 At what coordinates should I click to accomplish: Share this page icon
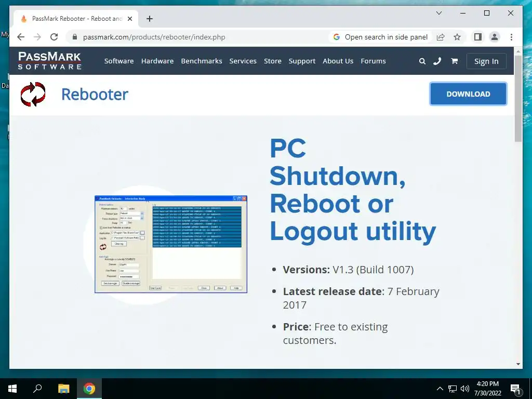tap(441, 37)
